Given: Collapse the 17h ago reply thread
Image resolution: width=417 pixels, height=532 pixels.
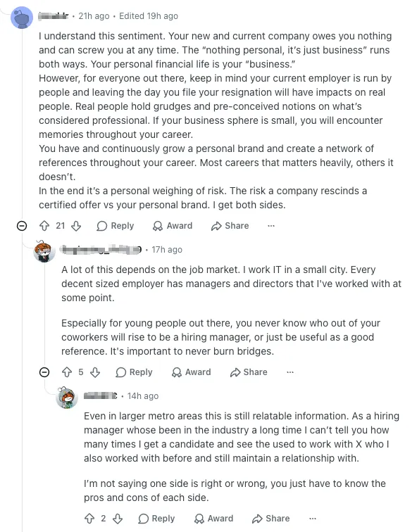Looking at the screenshot, I should 44,372.
